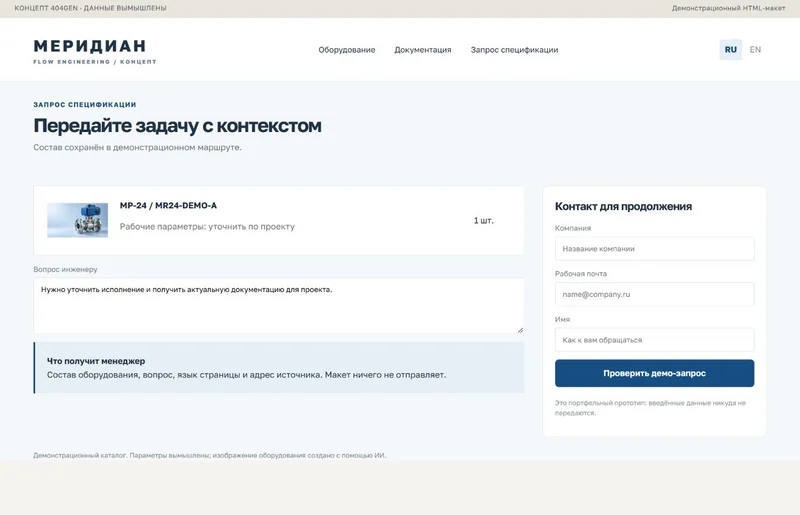The image size is (800, 515).
Task: Click the '1 шт.' quantity text
Action: (x=483, y=220)
